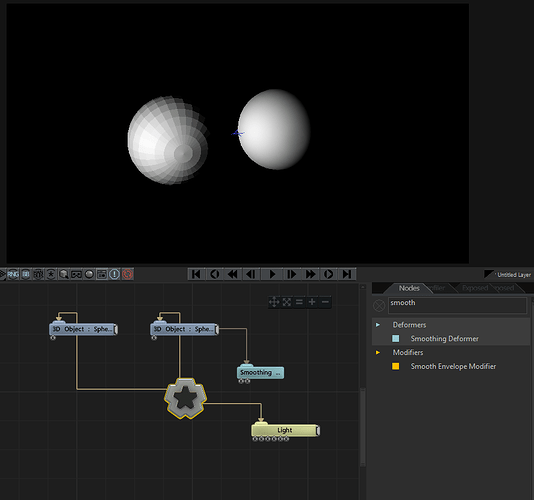
Task: Step forward one frame
Action: pos(292,274)
